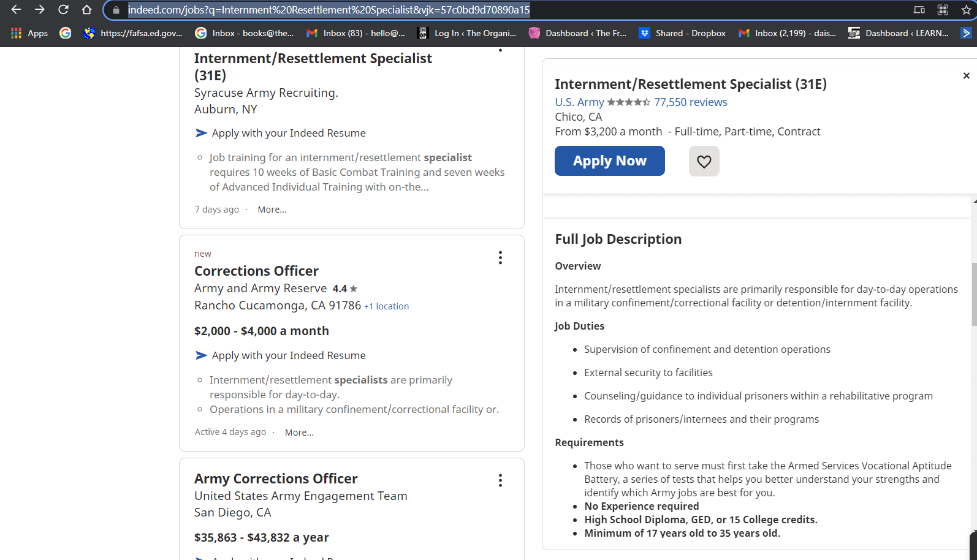977x560 pixels.
Task: Click the Apply Now button
Action: tap(609, 161)
